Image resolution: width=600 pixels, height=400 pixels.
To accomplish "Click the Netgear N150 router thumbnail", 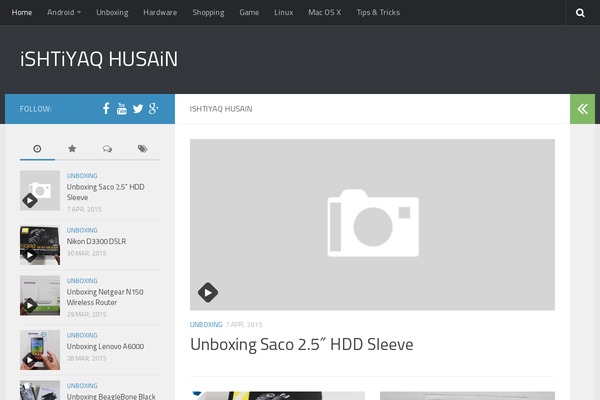I will (x=40, y=296).
